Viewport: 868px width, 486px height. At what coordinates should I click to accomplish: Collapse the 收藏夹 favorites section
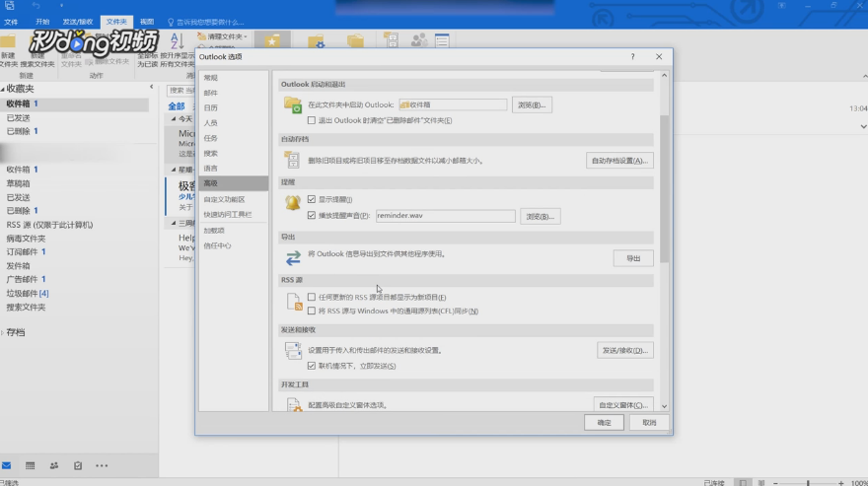pos(3,89)
